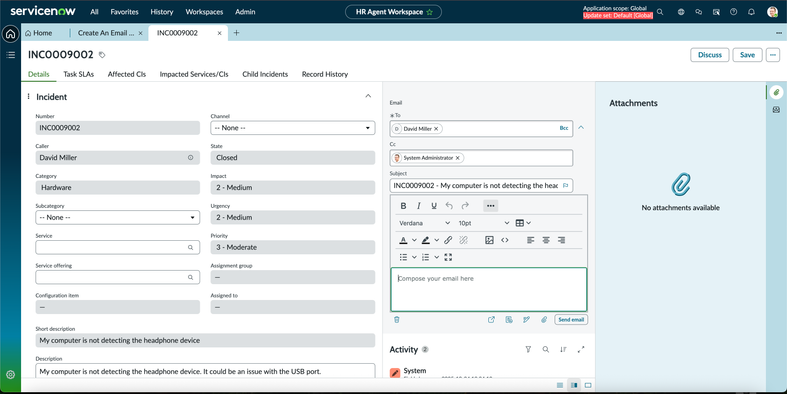This screenshot has width=787, height=394.
Task: Save the incident record
Action: (x=747, y=55)
